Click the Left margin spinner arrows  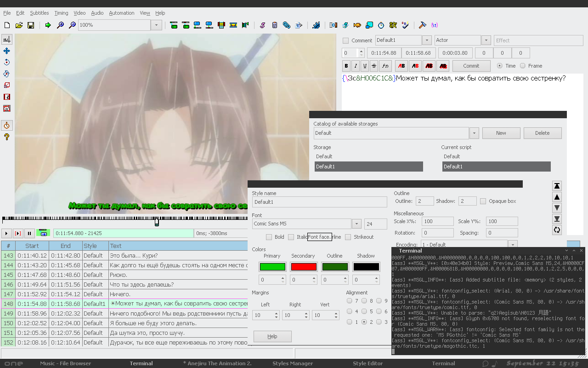click(x=276, y=315)
